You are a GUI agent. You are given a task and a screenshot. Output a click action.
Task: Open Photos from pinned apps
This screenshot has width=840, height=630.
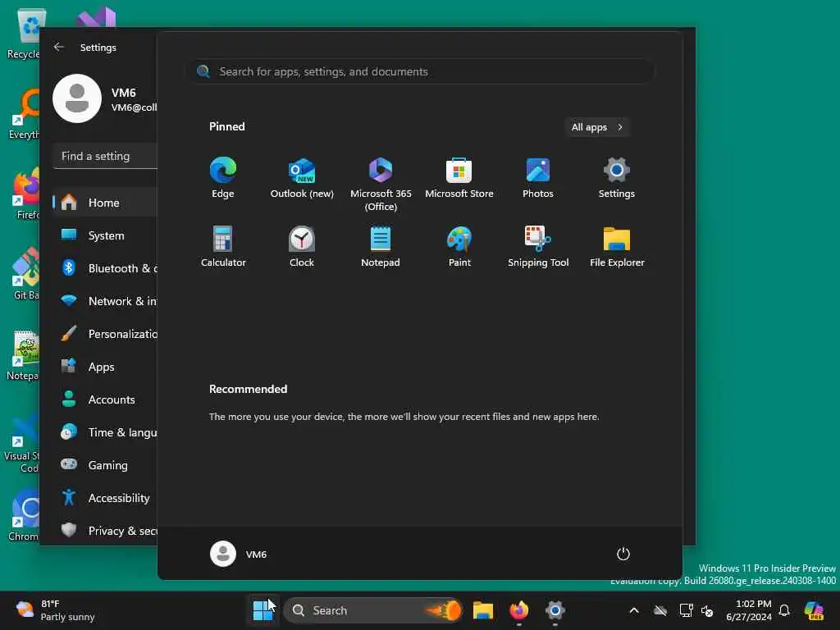pos(538,177)
